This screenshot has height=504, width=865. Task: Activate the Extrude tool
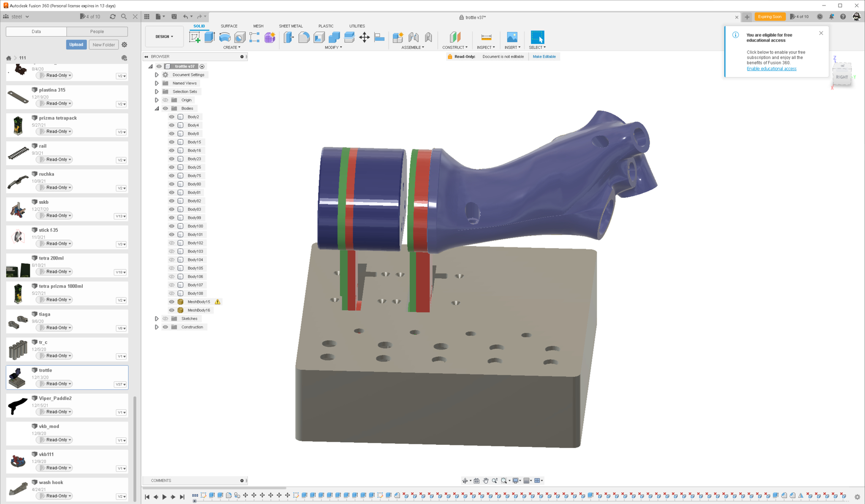pos(209,37)
